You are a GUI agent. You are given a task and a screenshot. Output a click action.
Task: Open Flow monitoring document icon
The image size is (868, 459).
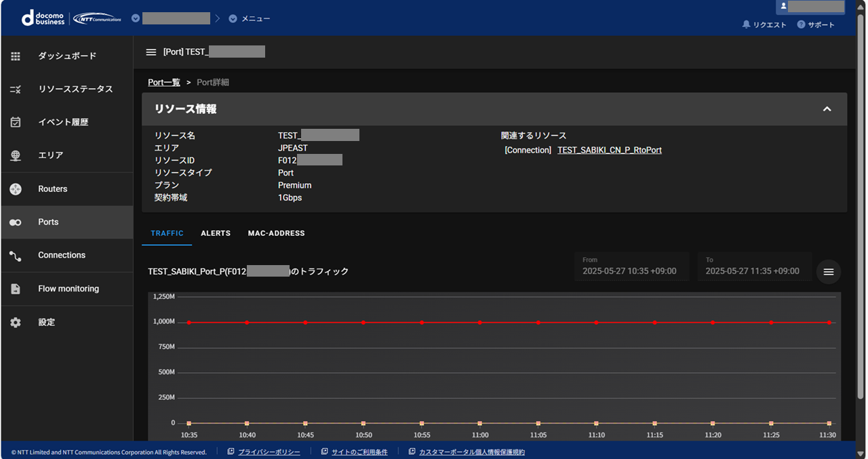[16, 289]
